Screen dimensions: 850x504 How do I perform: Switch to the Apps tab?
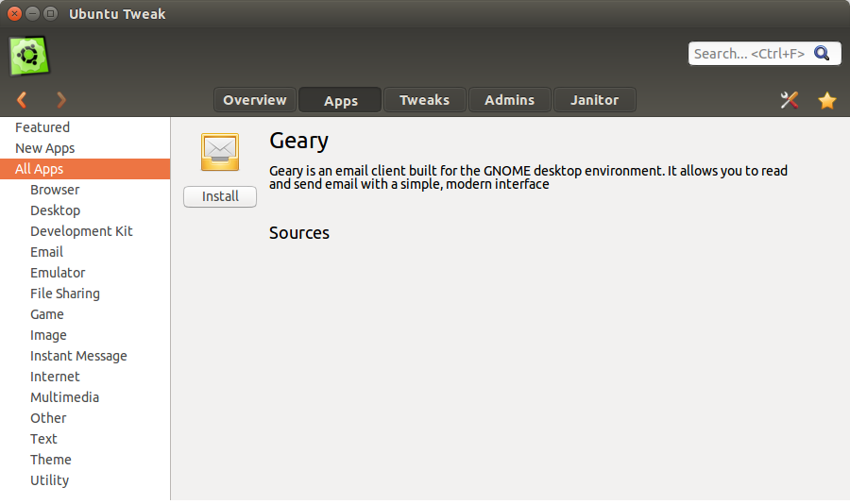click(340, 100)
